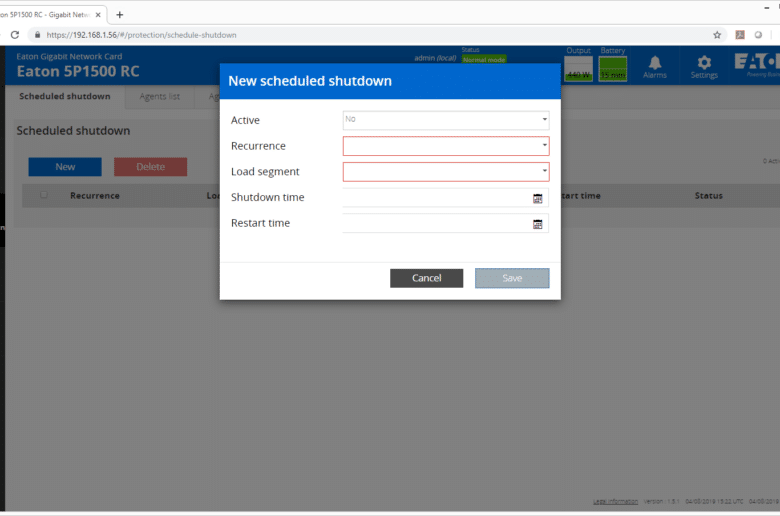The image size is (780, 516).
Task: Open a new browser tab
Action: [119, 14]
